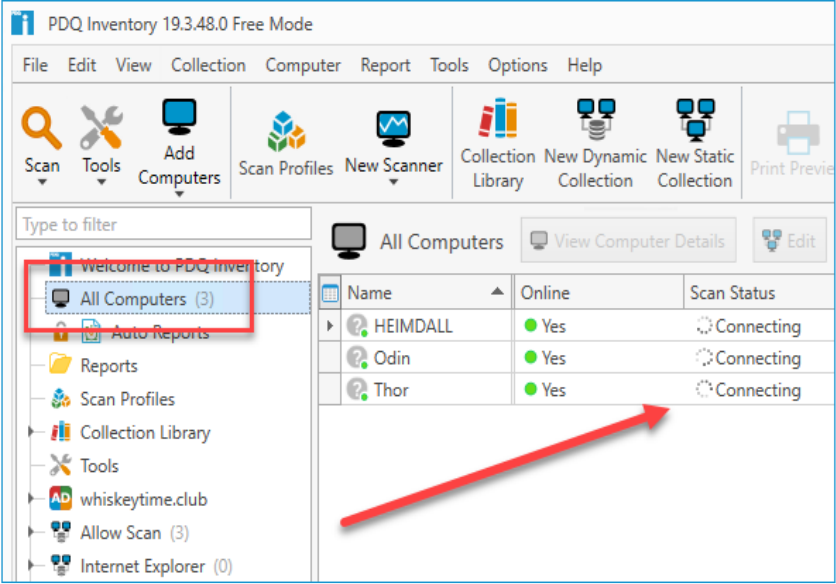836x584 pixels.
Task: Click the AD icon for whiskeytime.club
Action: (60, 499)
